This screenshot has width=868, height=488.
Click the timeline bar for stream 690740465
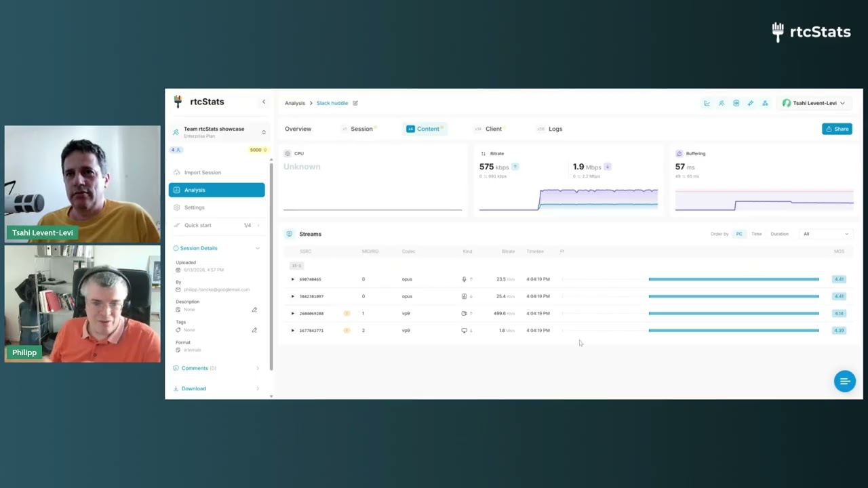coord(734,279)
